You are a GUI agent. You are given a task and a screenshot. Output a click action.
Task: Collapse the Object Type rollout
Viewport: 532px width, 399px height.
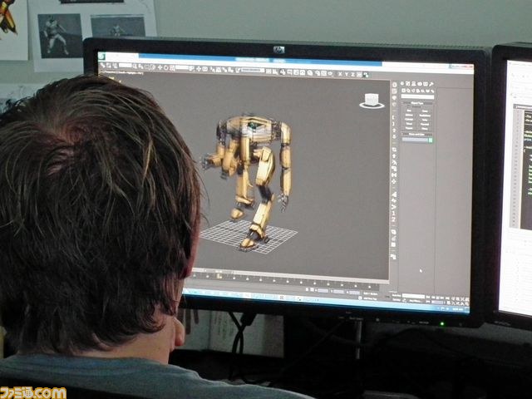416,103
